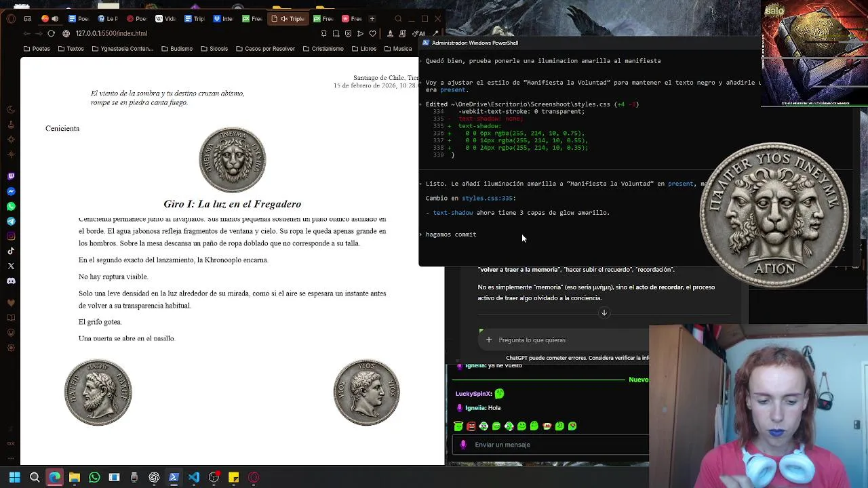Click the heading 'Giro I: La luz en el Fregadero'
Image resolution: width=868 pixels, height=488 pixels.
[x=232, y=204]
